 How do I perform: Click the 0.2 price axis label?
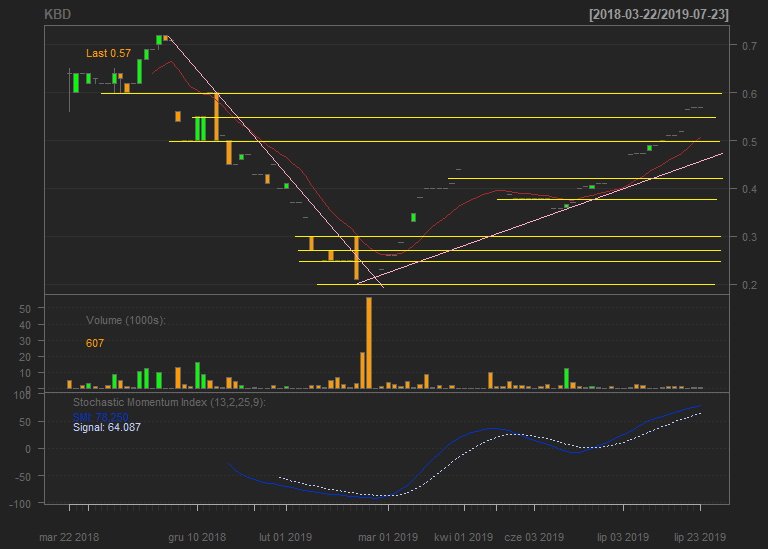[x=749, y=285]
